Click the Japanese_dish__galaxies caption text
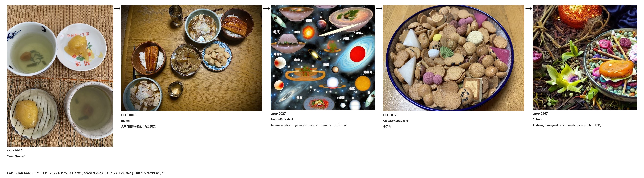Viewport: 644px width, 178px height. (308, 125)
